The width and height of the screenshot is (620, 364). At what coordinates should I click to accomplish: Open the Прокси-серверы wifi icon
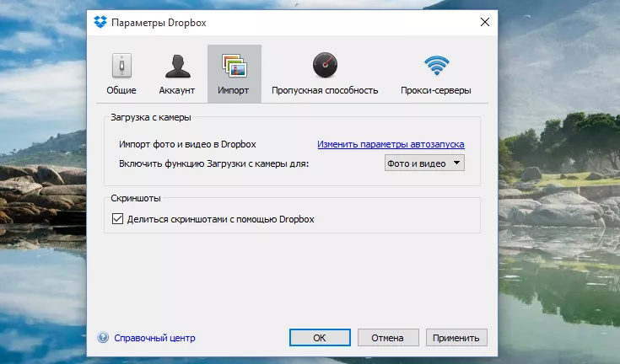(437, 66)
